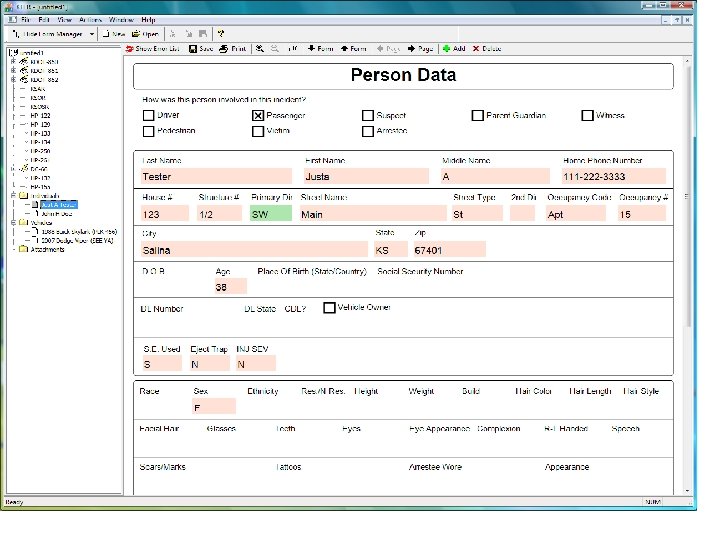The width and height of the screenshot is (720, 540).
Task: Check the Witness checkbox
Action: click(x=587, y=115)
